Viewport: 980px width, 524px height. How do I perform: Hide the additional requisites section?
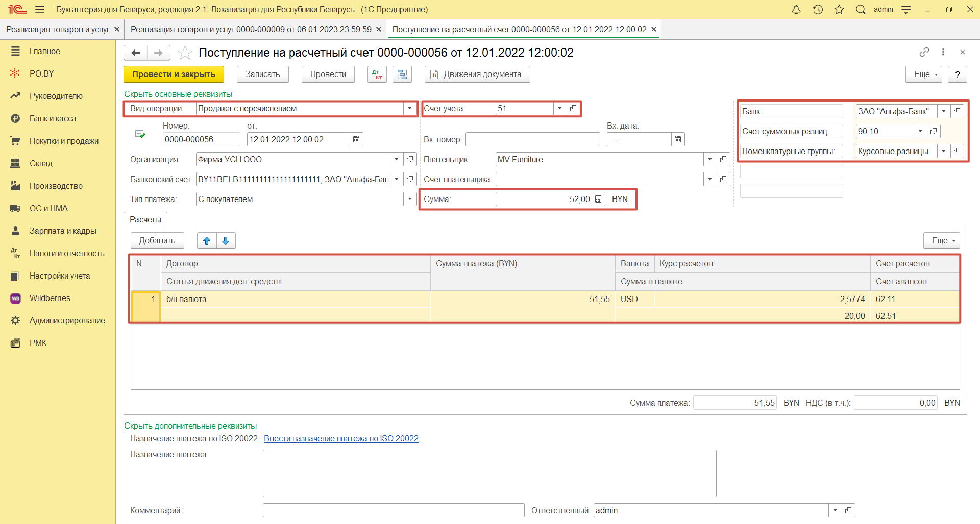pos(190,426)
